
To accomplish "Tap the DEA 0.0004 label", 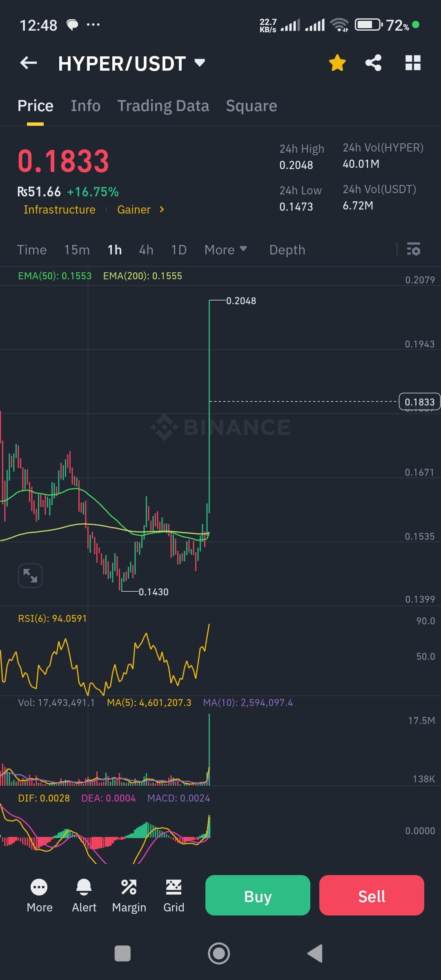I will [109, 798].
